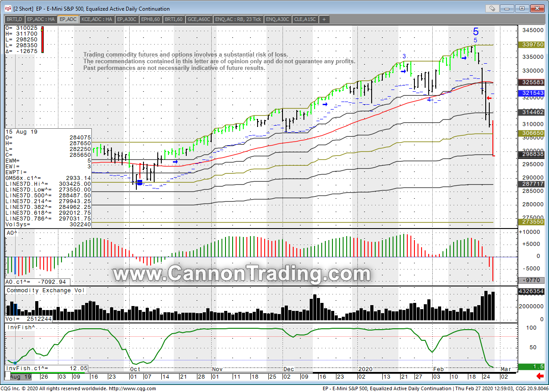
Task: Open the GCE,A60C chart tab
Action: point(199,19)
